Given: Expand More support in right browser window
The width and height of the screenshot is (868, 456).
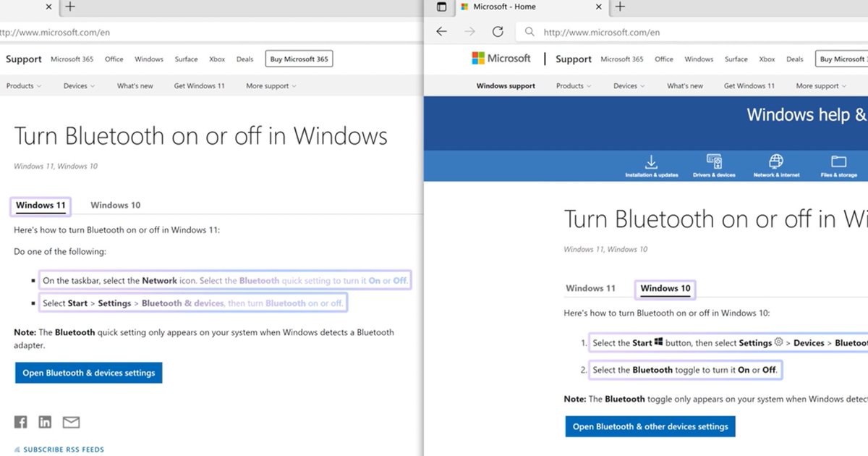Looking at the screenshot, I should click(x=821, y=86).
